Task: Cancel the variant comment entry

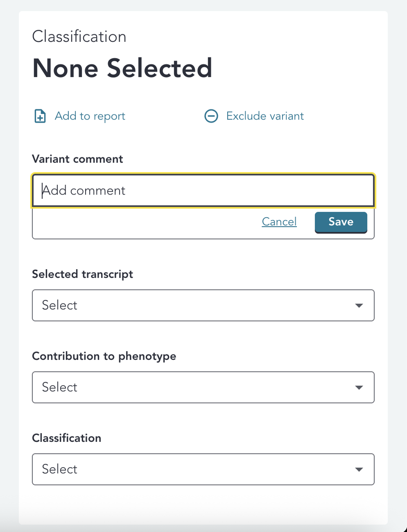Action: [x=279, y=222]
